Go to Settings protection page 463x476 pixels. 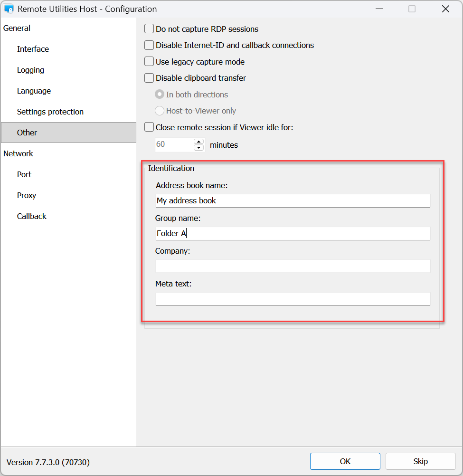[x=50, y=112]
